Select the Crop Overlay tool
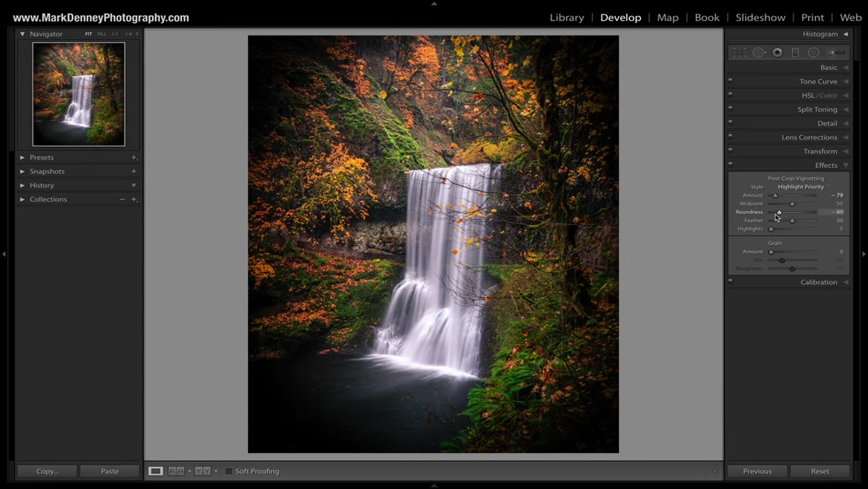Image resolution: width=868 pixels, height=489 pixels. coord(739,52)
